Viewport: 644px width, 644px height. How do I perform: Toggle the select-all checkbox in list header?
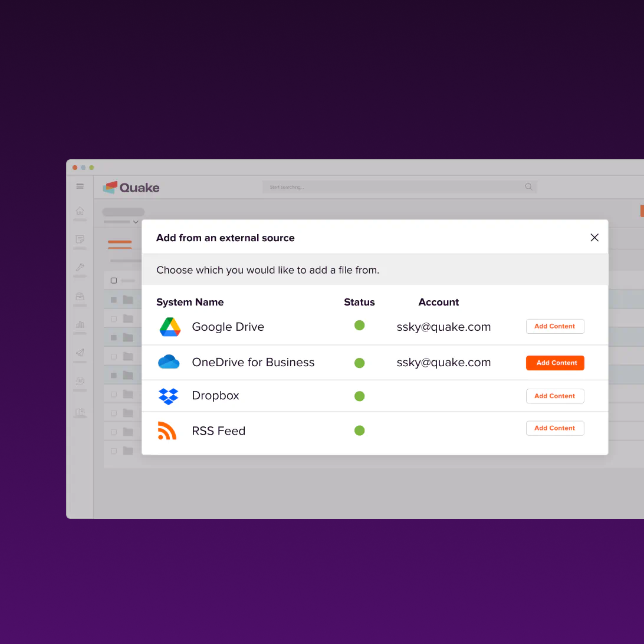(x=114, y=281)
